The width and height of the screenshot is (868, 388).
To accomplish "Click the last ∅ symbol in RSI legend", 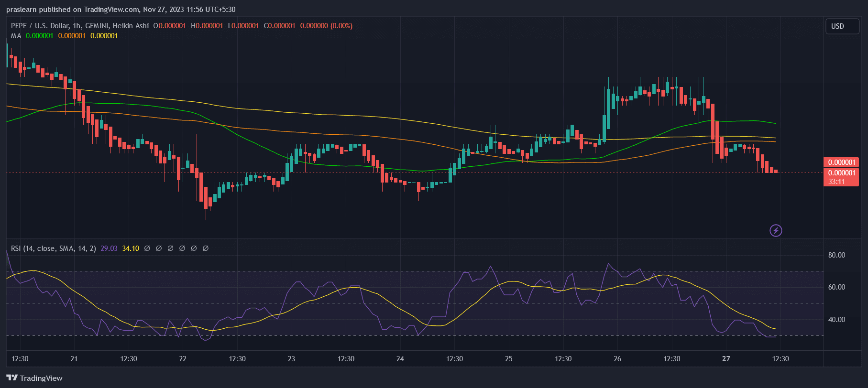I will (x=206, y=248).
